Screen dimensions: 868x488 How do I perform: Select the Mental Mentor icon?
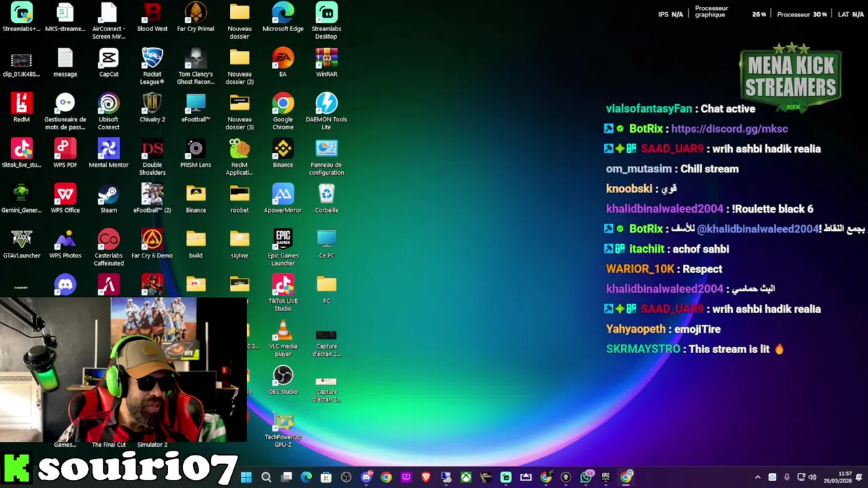pyautogui.click(x=108, y=153)
